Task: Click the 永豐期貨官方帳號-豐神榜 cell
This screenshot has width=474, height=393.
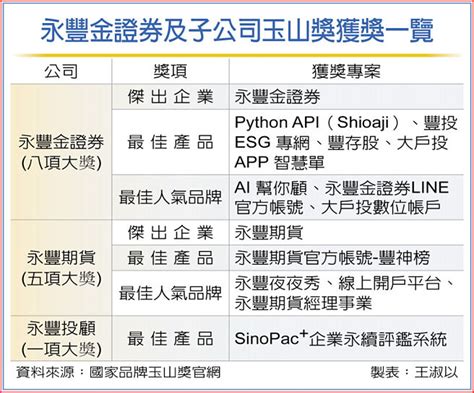Action: pyautogui.click(x=346, y=258)
